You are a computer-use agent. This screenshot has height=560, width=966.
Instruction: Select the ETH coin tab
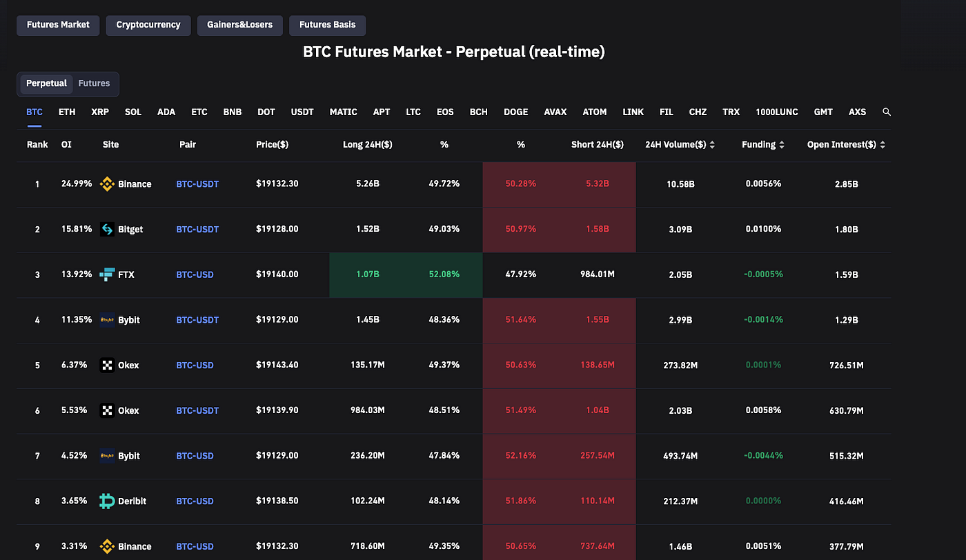pos(67,112)
